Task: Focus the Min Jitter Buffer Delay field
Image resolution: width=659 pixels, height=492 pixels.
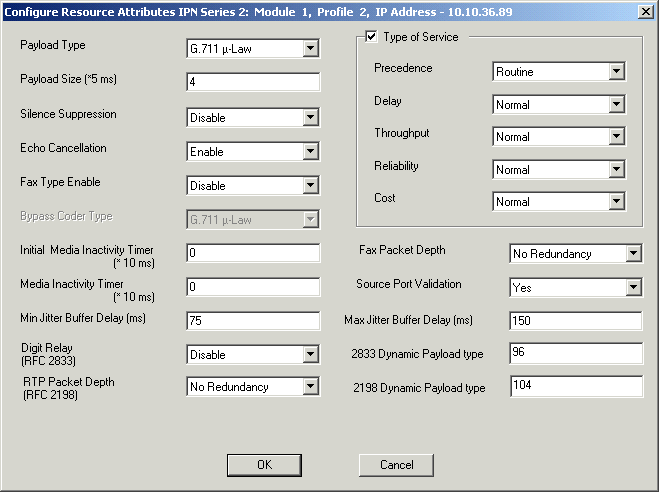Action: [x=253, y=321]
